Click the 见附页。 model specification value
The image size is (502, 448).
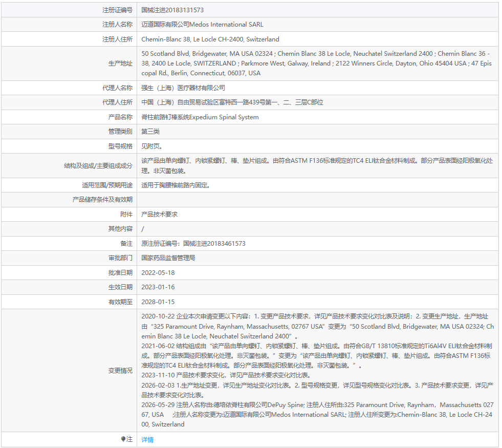click(153, 146)
